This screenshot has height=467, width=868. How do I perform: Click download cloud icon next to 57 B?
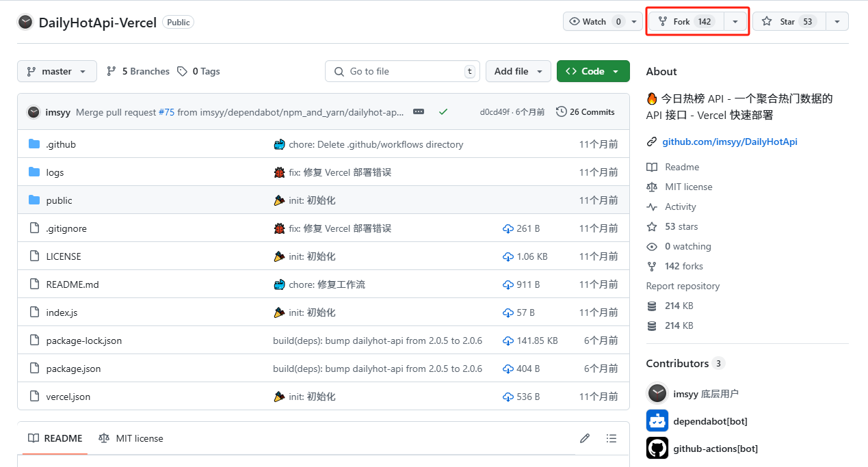click(508, 312)
